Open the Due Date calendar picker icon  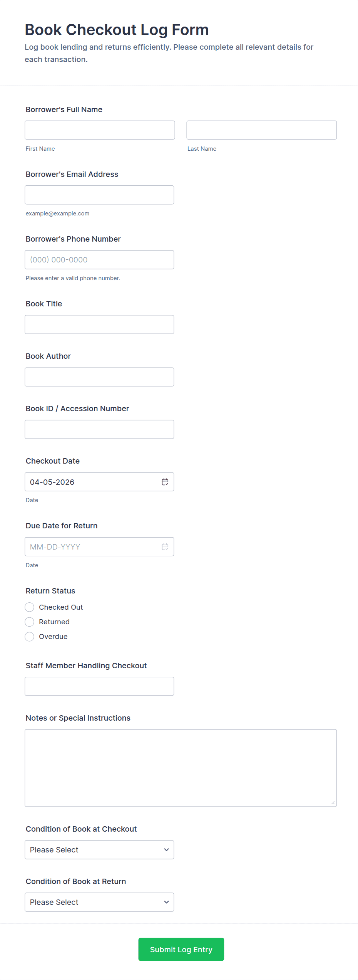coord(165,546)
